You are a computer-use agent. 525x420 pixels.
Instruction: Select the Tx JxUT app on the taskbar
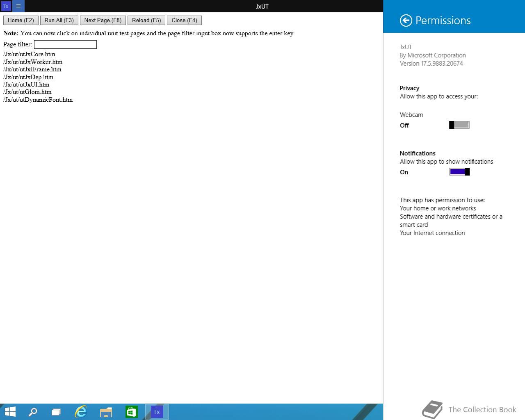click(x=157, y=412)
